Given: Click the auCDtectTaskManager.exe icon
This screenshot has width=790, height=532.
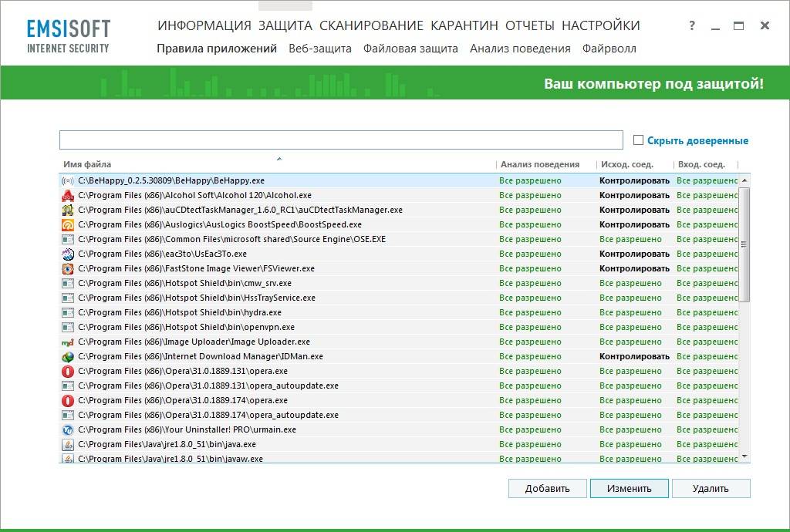Looking at the screenshot, I should pos(68,210).
